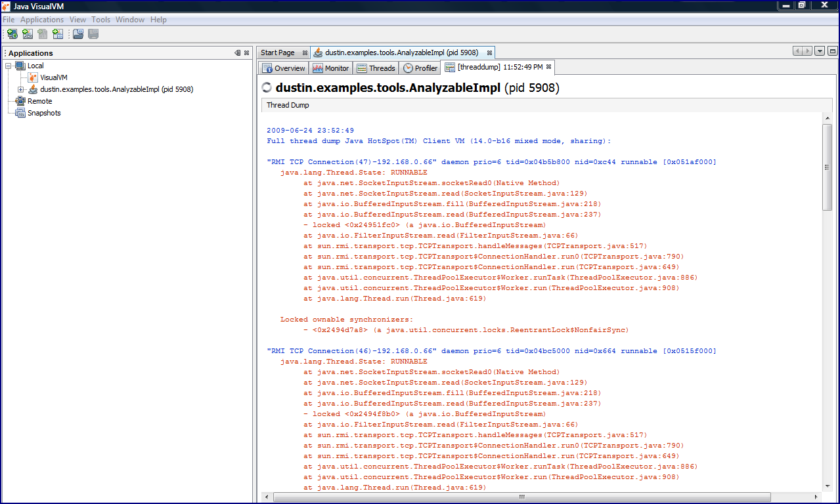The width and height of the screenshot is (840, 504).
Task: Click the Local computer icon in tree
Action: pos(20,66)
